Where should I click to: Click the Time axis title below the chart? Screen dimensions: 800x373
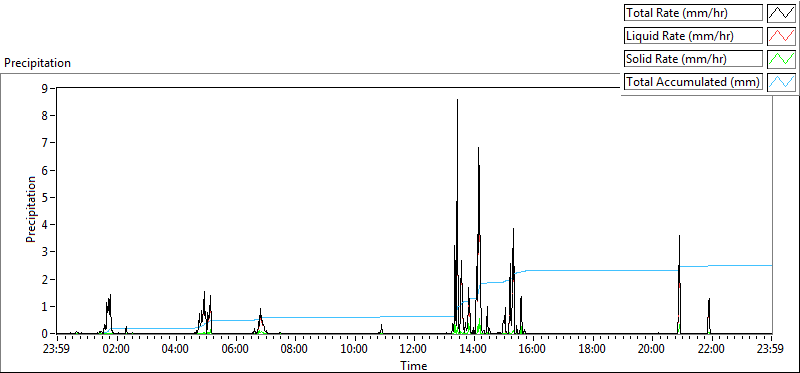(413, 365)
